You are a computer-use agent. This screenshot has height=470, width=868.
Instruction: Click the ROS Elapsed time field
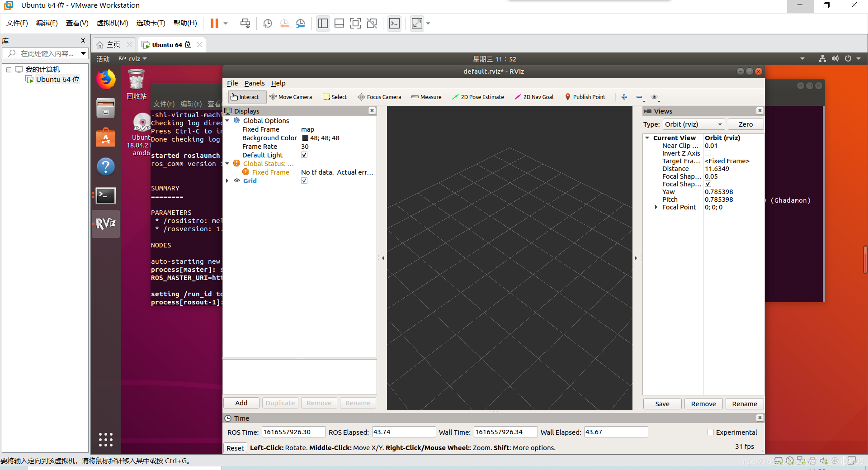pyautogui.click(x=404, y=432)
